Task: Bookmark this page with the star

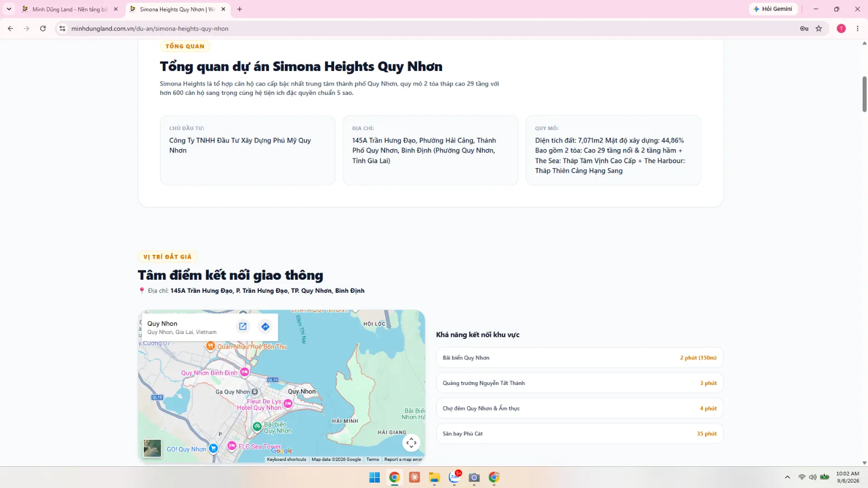Action: (x=819, y=29)
